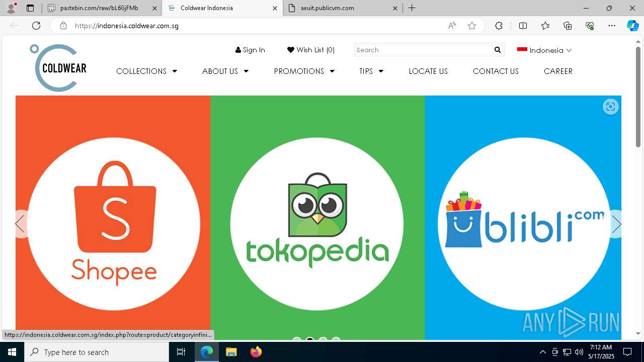This screenshot has width=644, height=362.
Task: Open the network status icon
Action: click(567, 352)
